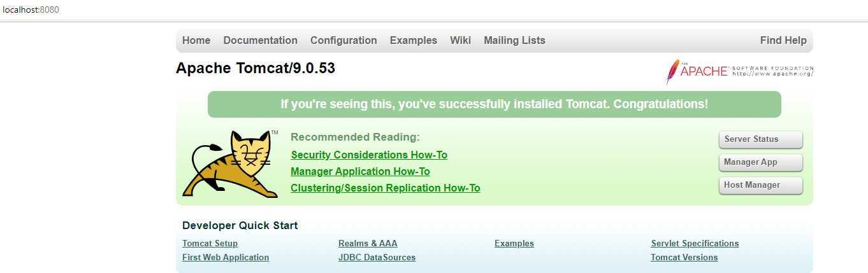Open the Realms & AAA link
This screenshot has height=273, width=868.
click(x=368, y=243)
